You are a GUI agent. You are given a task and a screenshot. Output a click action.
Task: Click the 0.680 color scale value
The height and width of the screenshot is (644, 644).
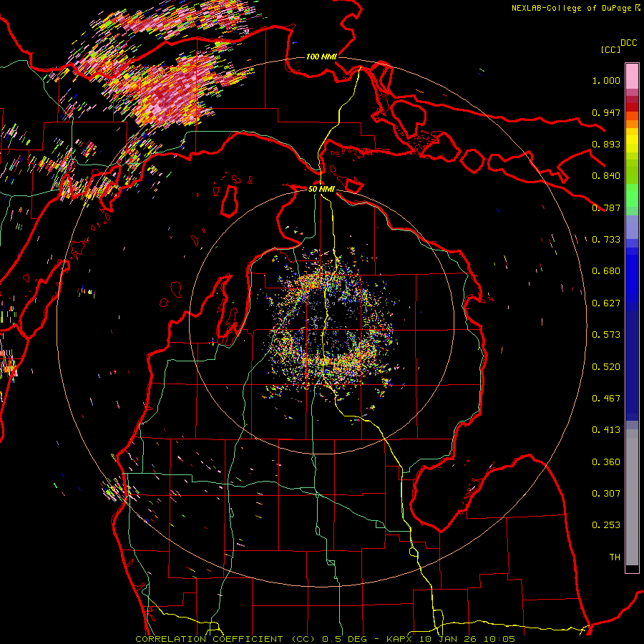click(606, 271)
